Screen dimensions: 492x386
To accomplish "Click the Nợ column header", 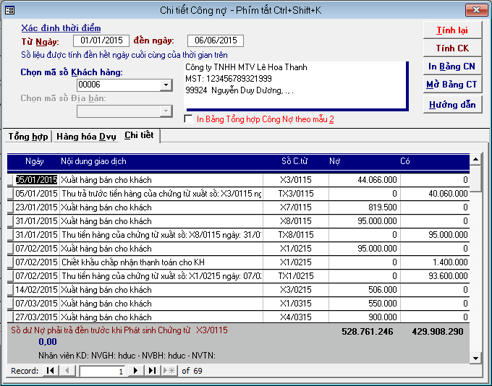I will [x=334, y=161].
